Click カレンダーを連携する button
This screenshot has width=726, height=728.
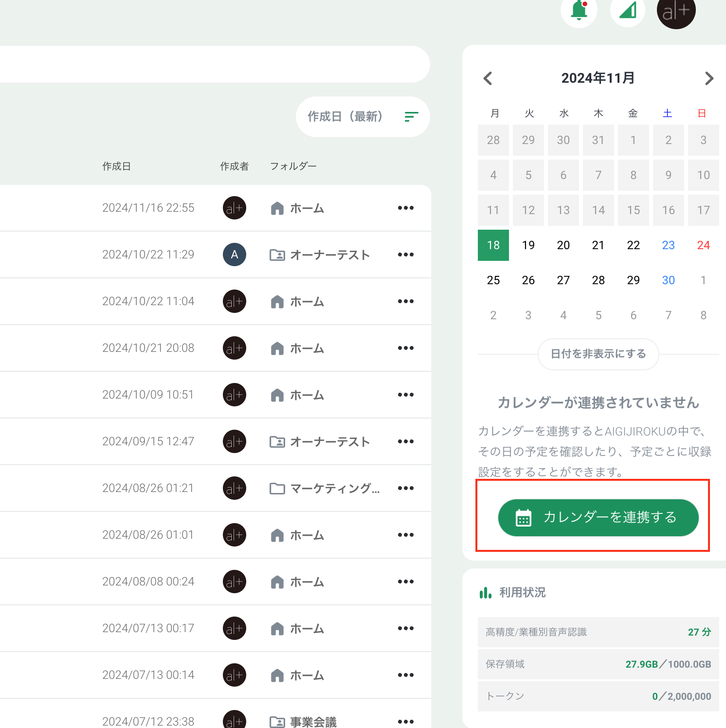coord(598,517)
